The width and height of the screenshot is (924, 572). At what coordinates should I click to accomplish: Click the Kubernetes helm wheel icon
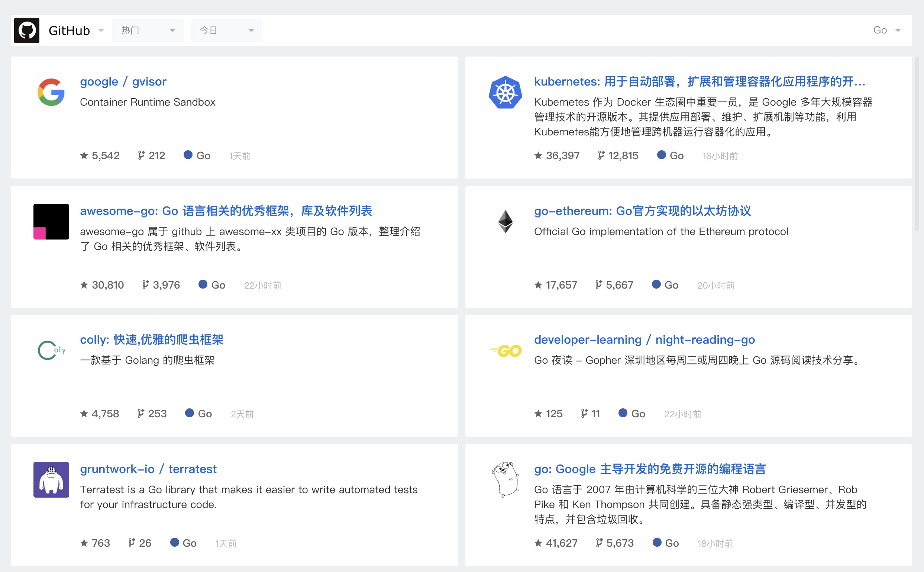[x=505, y=93]
